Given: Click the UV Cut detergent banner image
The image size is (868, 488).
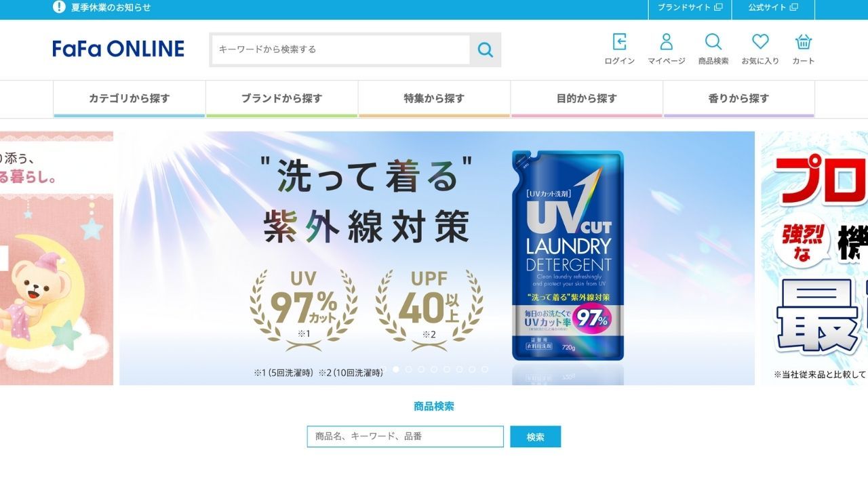Looking at the screenshot, I should click(437, 258).
